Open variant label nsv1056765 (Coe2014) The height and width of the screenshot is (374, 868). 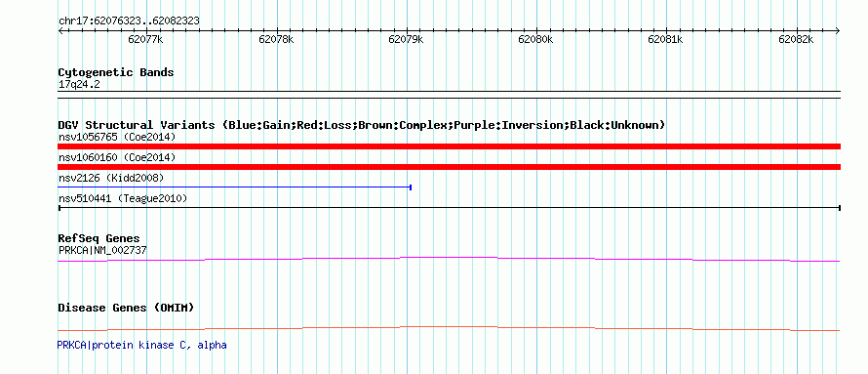pos(117,137)
